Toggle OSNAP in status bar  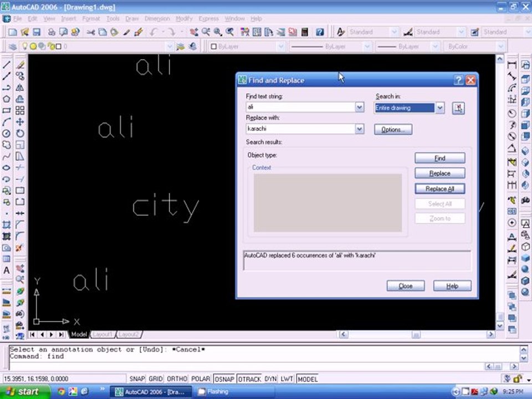224,378
